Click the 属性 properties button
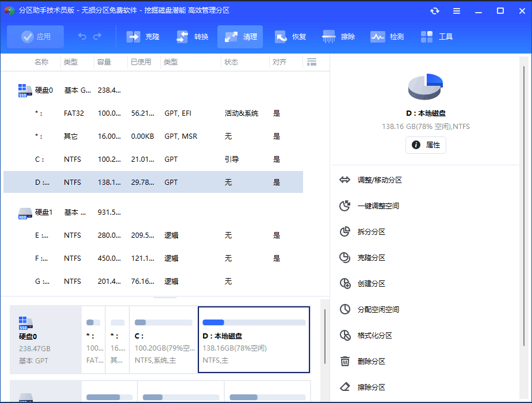 pos(426,145)
